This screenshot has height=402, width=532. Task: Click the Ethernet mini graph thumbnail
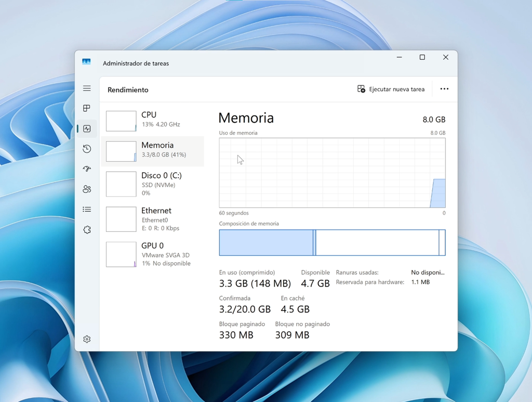[x=121, y=219]
